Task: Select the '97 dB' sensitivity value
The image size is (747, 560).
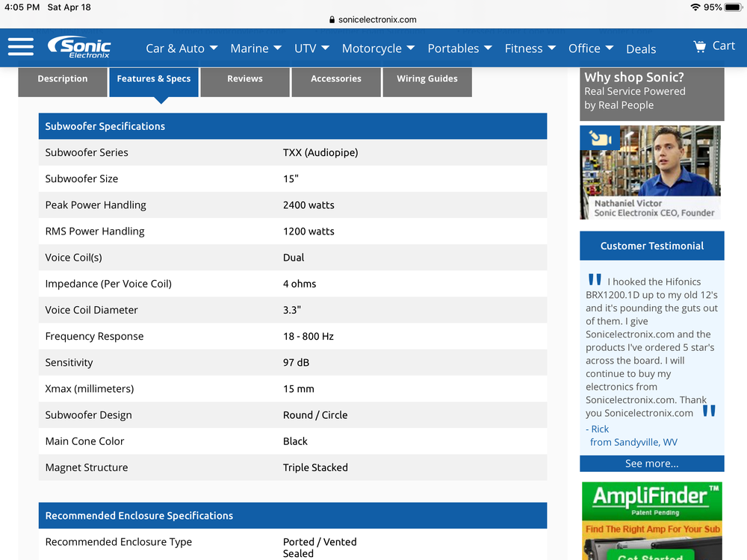Action: [296, 362]
